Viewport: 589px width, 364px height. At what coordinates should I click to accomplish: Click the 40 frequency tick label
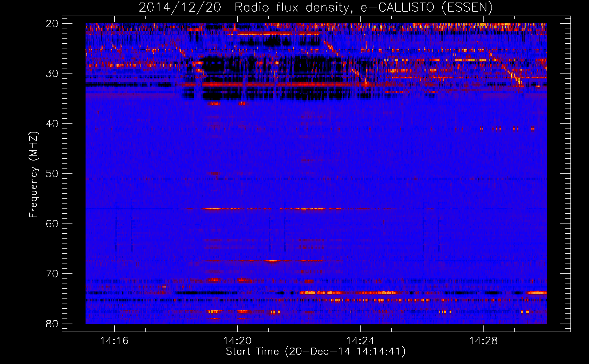coord(52,124)
